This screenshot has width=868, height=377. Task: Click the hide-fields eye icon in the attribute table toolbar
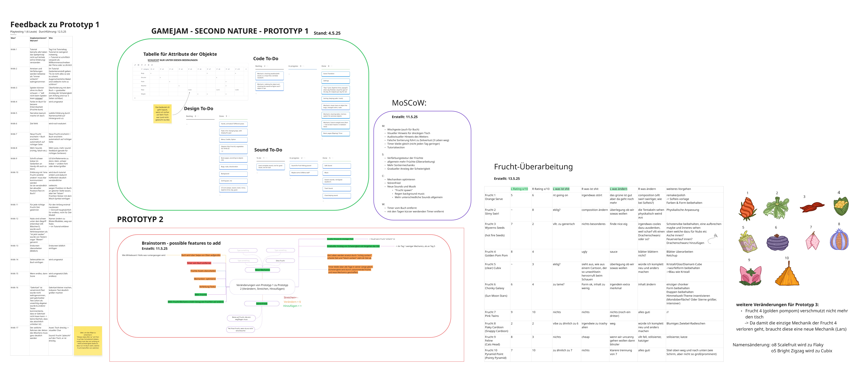tap(152, 65)
